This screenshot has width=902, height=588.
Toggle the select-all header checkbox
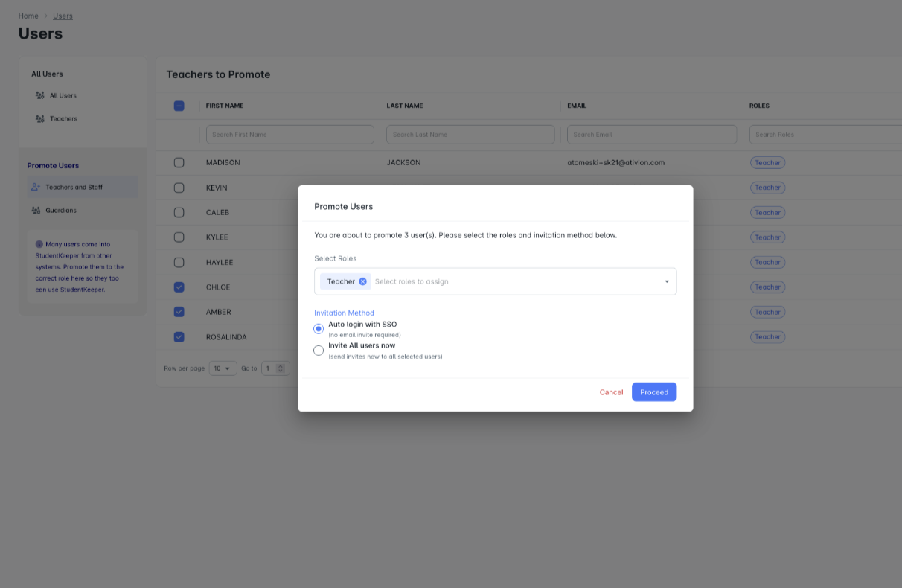click(179, 106)
